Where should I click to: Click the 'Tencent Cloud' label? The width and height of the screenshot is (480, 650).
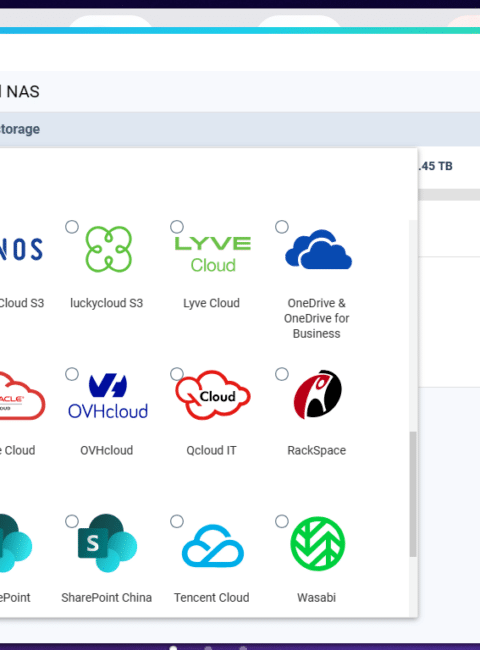(211, 598)
